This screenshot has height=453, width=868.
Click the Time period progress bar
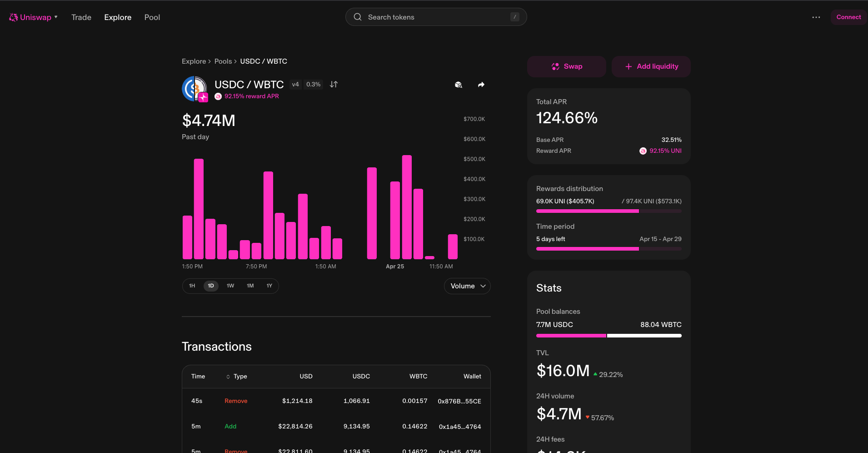click(x=609, y=249)
